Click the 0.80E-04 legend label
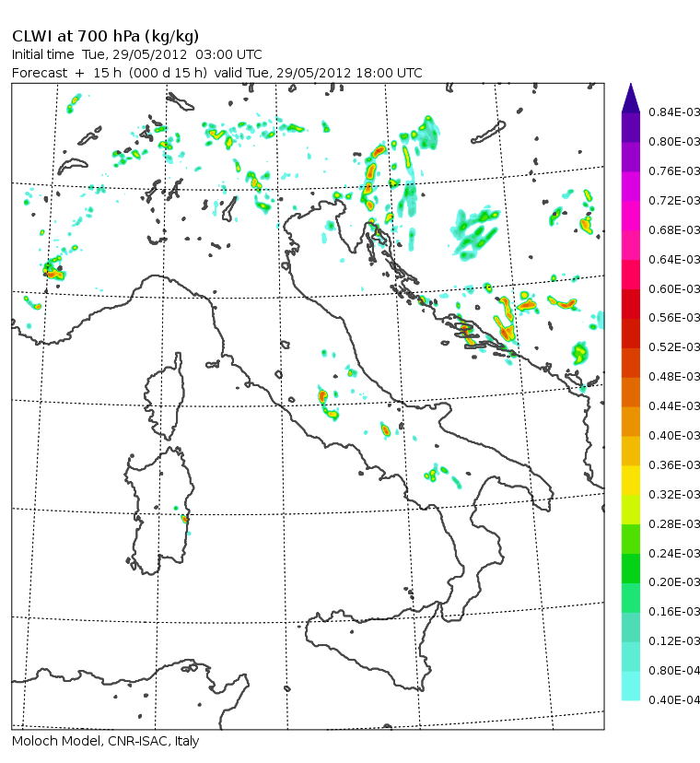The image size is (700, 763). click(674, 671)
